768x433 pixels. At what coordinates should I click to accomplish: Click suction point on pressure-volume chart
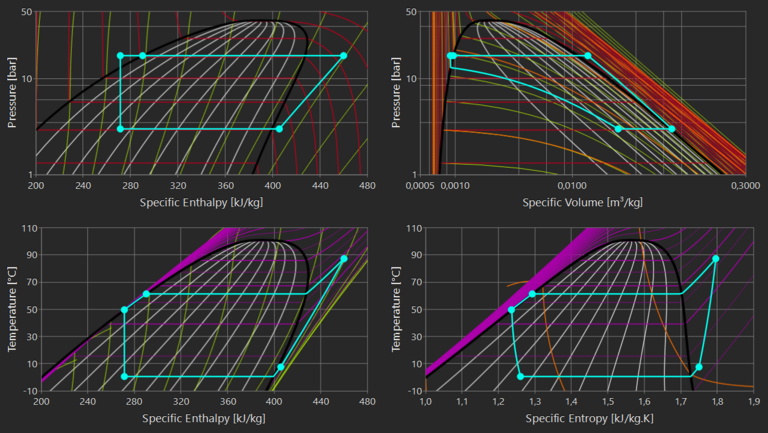tap(672, 129)
